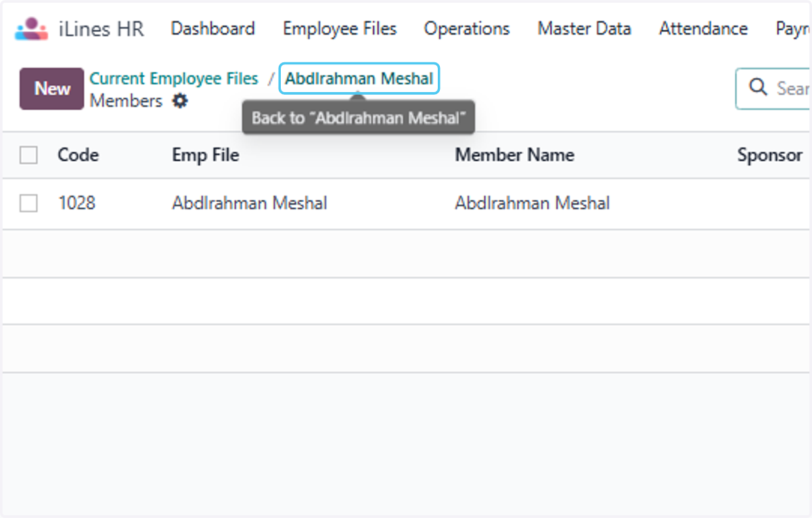Open the Dashboard menu
Image resolution: width=812 pixels, height=518 pixels.
(212, 29)
